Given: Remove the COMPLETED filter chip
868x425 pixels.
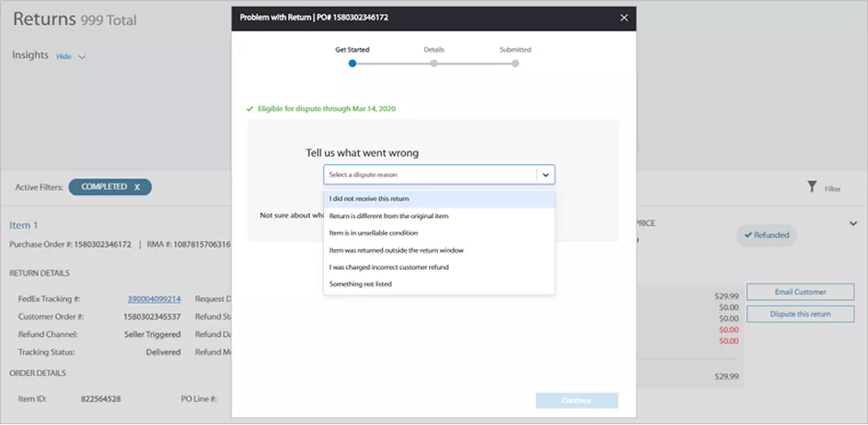Looking at the screenshot, I should (137, 187).
